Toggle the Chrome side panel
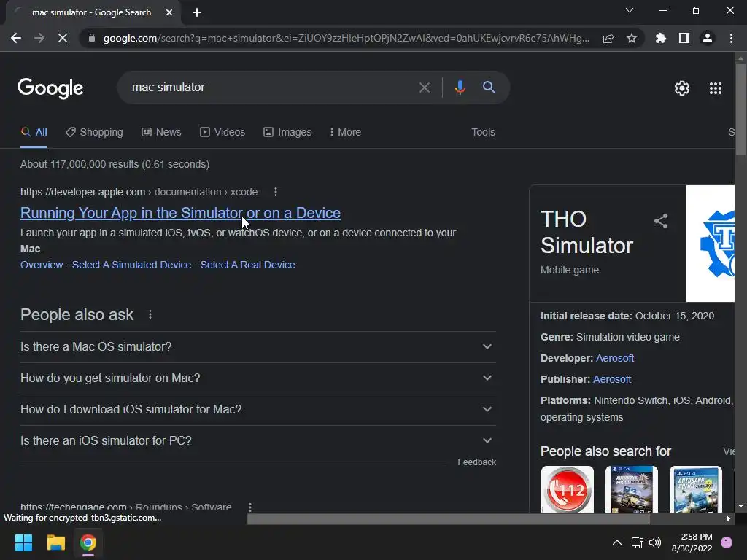The width and height of the screenshot is (747, 560). 684,38
